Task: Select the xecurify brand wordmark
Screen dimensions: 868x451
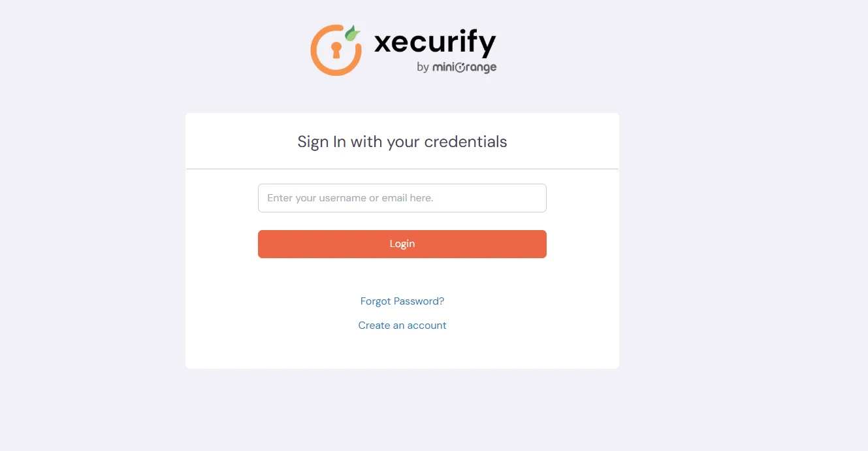Action: pos(435,42)
